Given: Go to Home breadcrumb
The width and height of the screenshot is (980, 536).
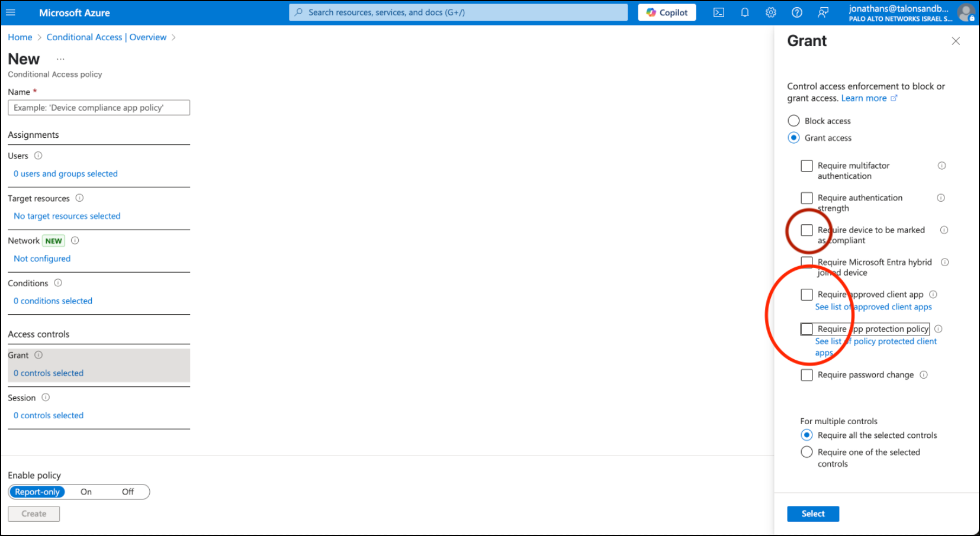Looking at the screenshot, I should (x=20, y=37).
